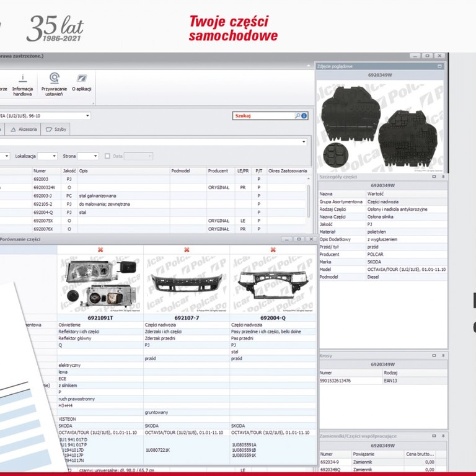
Task: Select replacement part 692034-9 row
Action: point(382,462)
